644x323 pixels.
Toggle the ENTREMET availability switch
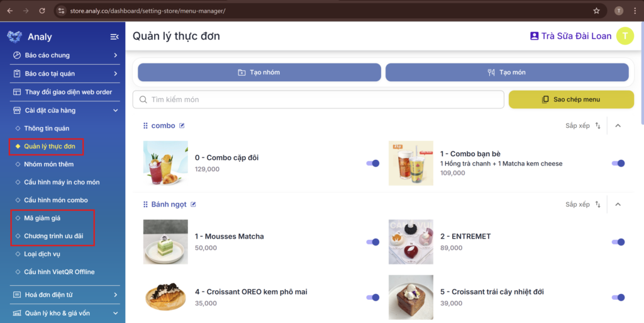(618, 242)
